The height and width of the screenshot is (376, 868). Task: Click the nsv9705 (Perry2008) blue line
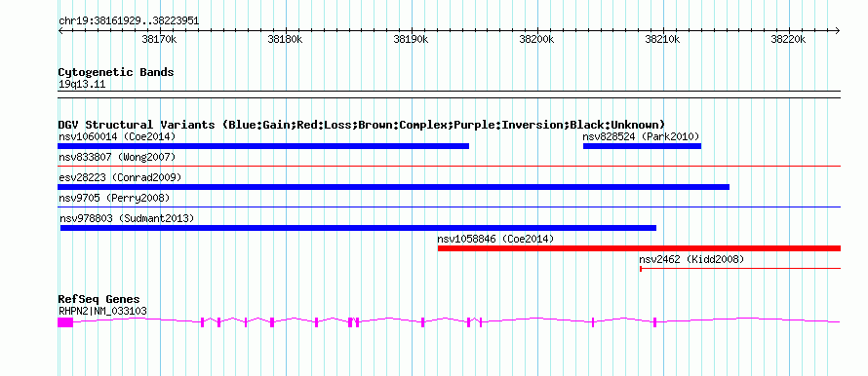point(449,207)
